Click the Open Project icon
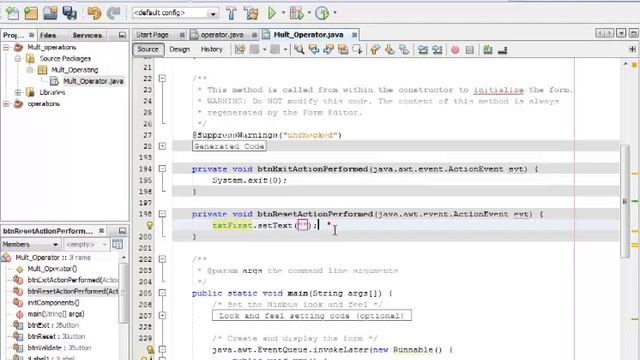Viewport: 640px width, 360px height. click(50, 13)
